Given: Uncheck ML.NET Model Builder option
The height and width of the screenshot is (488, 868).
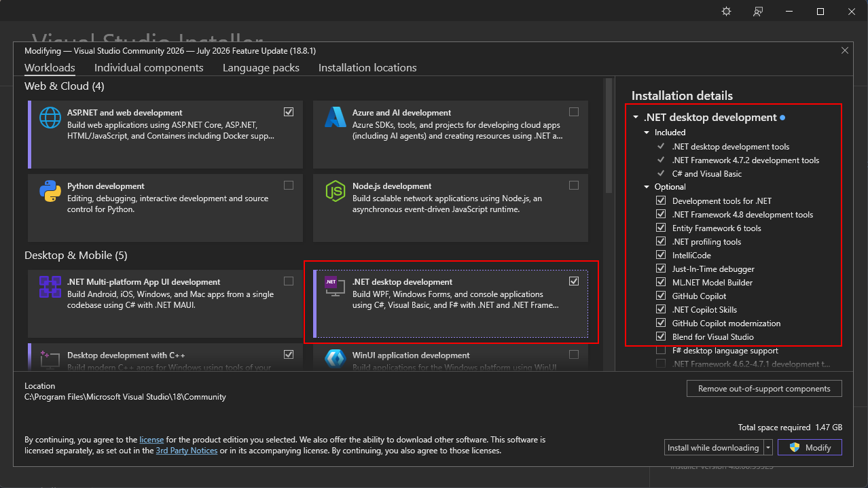Looking at the screenshot, I should click(661, 282).
